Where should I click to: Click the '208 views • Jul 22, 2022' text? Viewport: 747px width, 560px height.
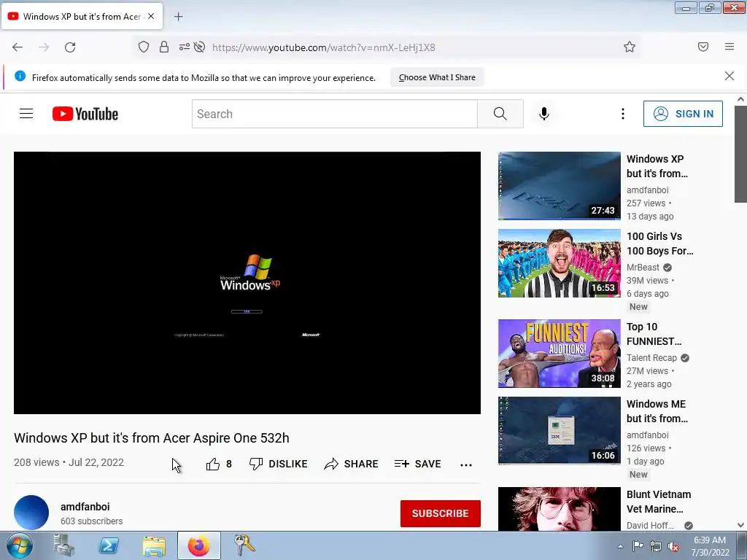(69, 462)
